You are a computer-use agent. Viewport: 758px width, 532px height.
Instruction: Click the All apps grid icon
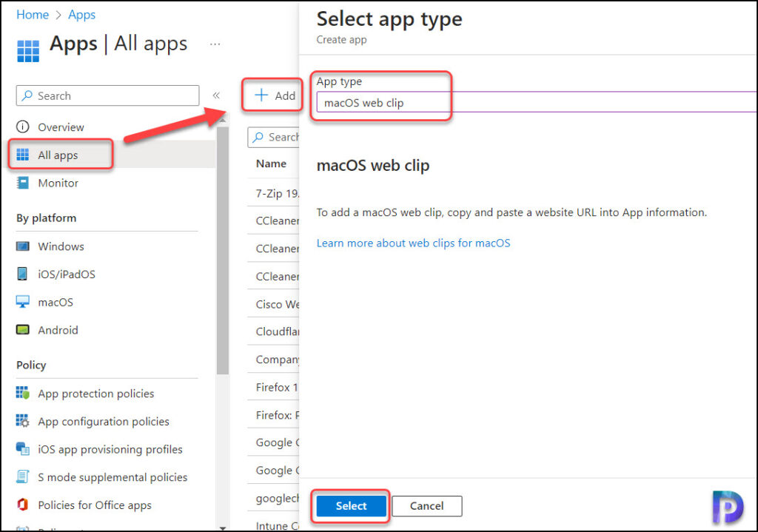pyautogui.click(x=23, y=155)
